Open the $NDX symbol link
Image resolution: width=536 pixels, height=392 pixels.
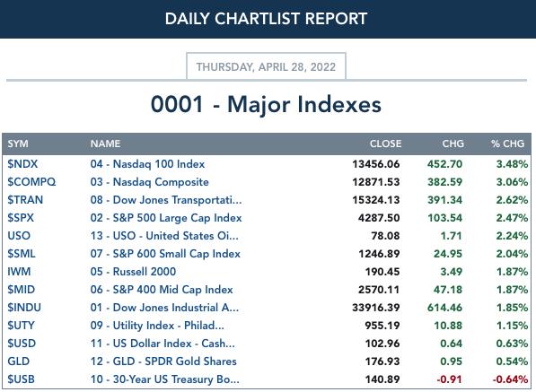22,164
